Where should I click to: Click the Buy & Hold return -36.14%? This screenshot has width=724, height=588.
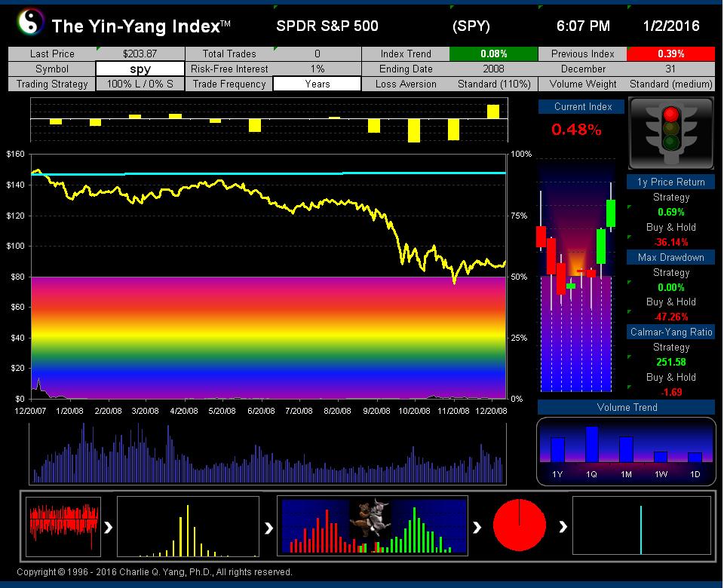pos(671,242)
